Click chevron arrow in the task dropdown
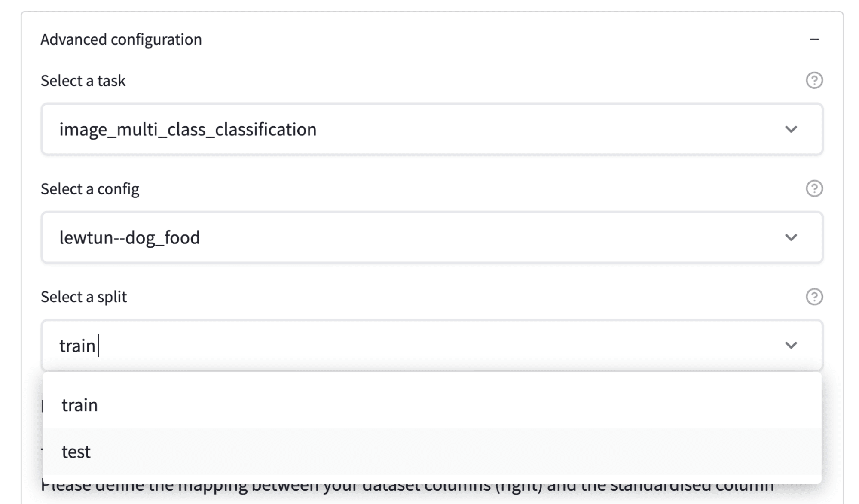859x504 pixels. (x=791, y=129)
